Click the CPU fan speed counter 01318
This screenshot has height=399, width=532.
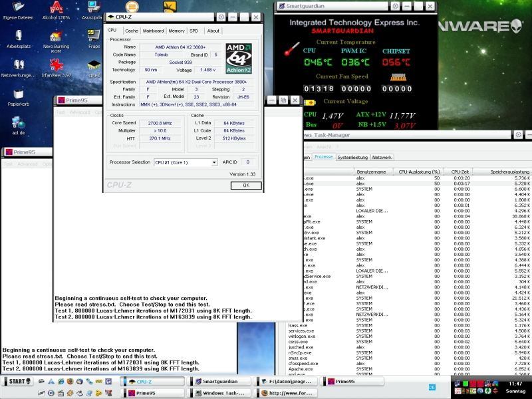click(319, 89)
